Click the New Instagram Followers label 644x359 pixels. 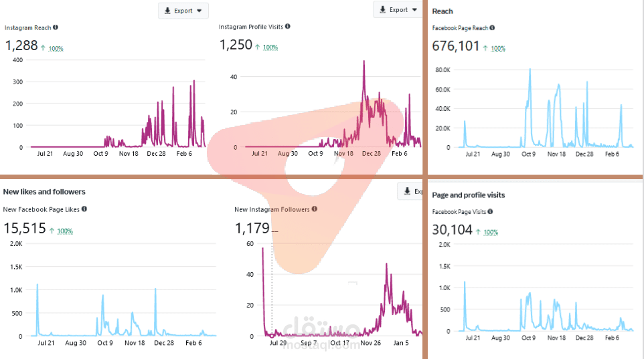click(x=272, y=209)
